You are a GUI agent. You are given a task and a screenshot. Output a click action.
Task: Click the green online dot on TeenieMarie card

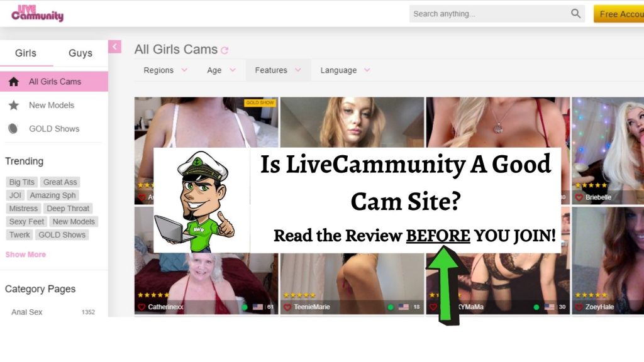click(x=391, y=307)
